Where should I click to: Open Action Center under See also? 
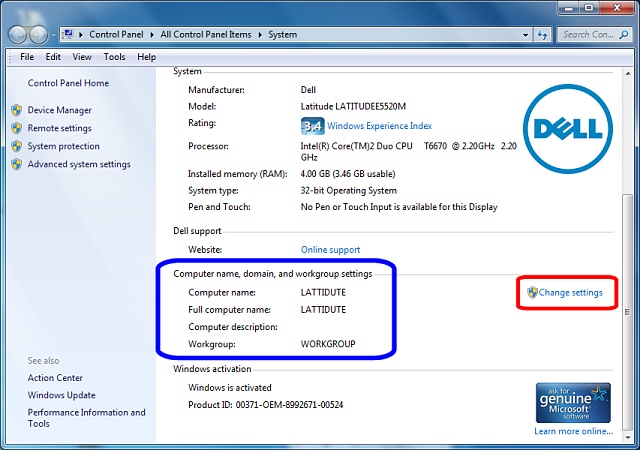[55, 378]
